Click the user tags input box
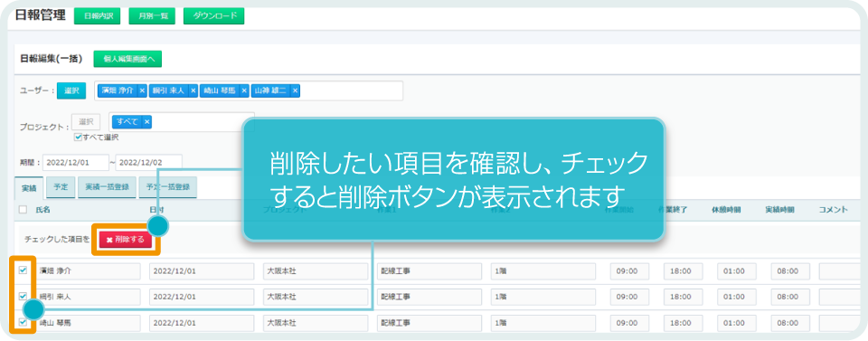 point(249,90)
